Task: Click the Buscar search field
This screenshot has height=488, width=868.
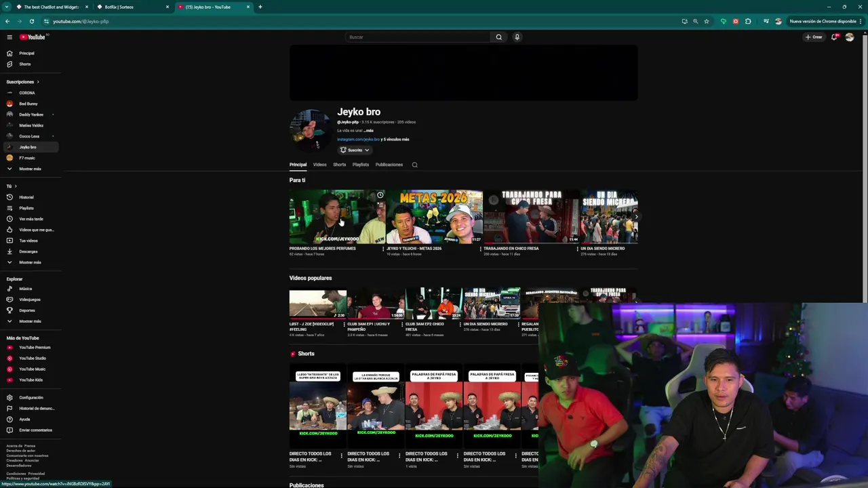Action: tap(418, 37)
